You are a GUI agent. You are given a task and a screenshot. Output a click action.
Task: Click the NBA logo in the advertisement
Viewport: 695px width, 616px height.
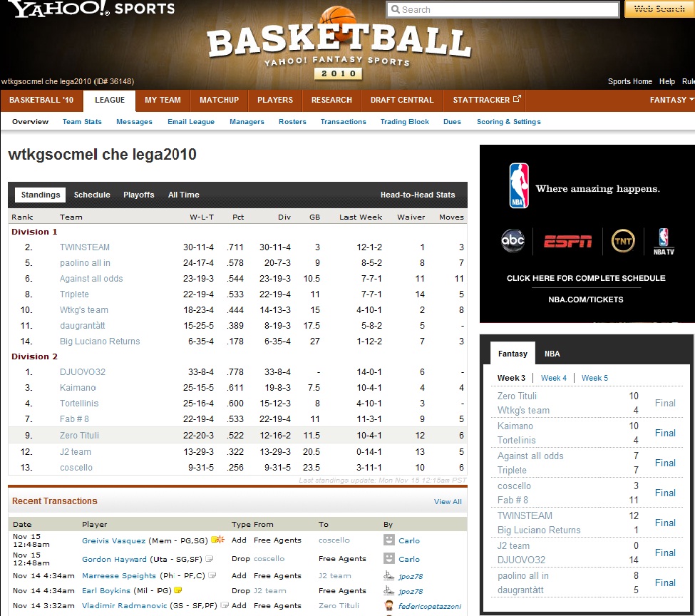point(519,186)
